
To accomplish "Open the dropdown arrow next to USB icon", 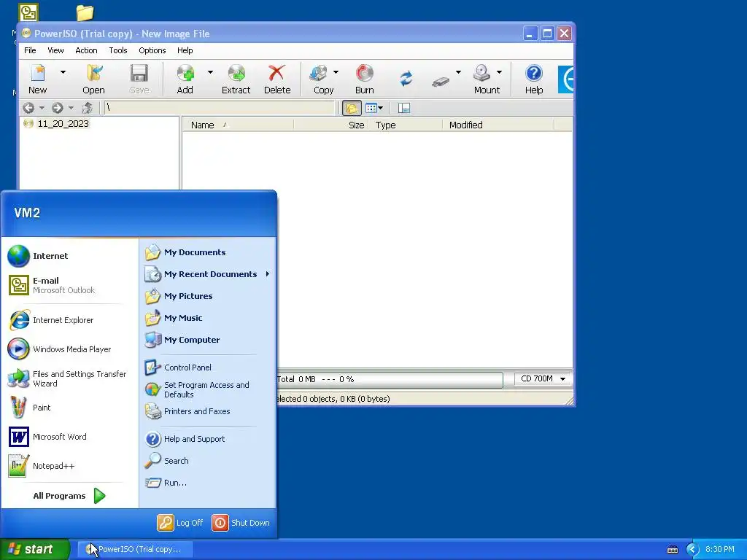I will point(458,72).
